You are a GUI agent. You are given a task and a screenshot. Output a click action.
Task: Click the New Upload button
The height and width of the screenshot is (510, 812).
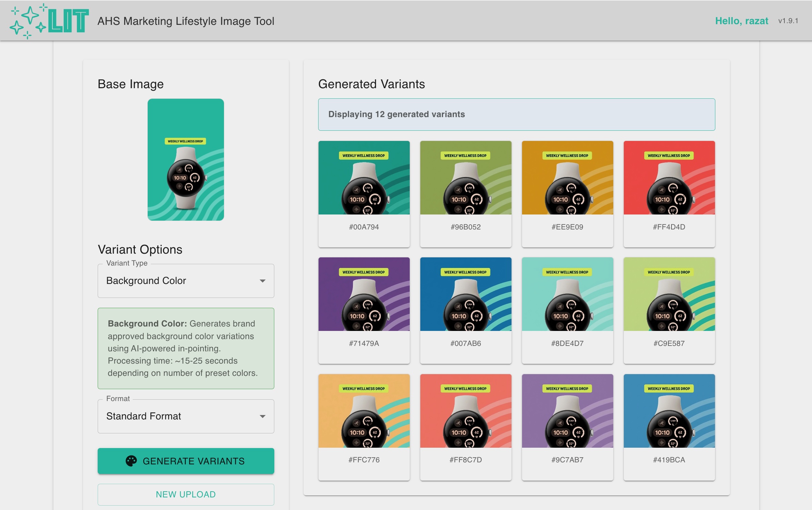[x=185, y=494]
